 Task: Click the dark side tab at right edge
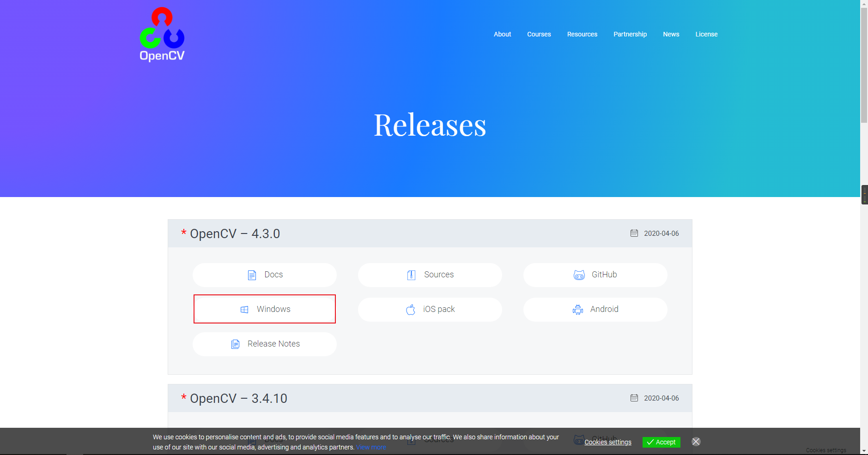click(865, 195)
